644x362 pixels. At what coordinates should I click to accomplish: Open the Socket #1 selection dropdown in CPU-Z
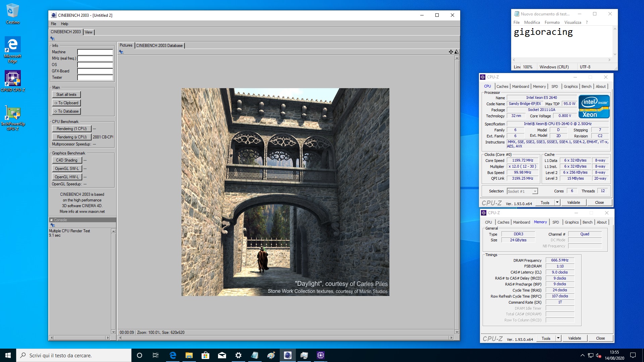[x=522, y=191]
